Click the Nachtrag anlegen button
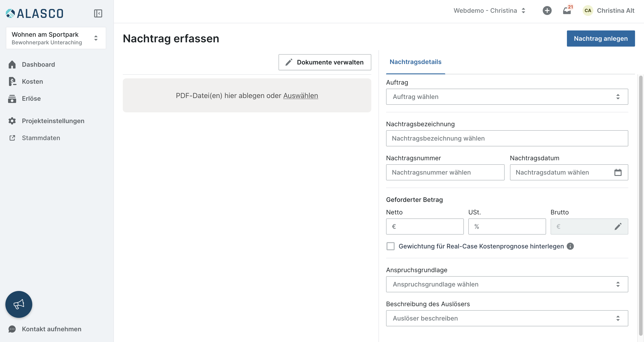Screen dimensions: 644x342 coord(601,38)
